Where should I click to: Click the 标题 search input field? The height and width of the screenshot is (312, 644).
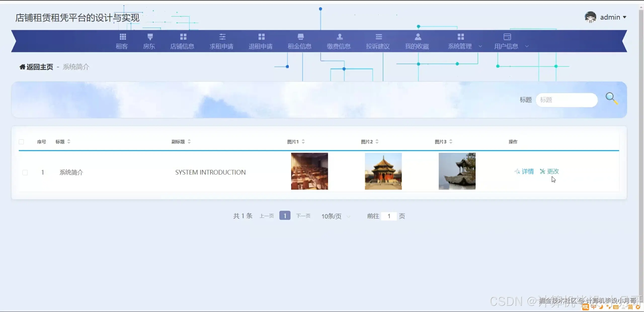tap(567, 100)
